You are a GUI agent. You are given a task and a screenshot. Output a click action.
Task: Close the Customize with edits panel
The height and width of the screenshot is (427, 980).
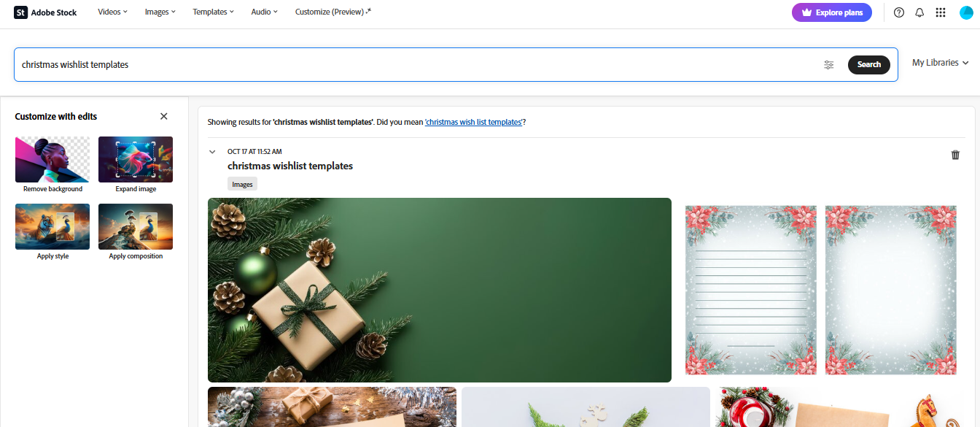click(x=164, y=116)
